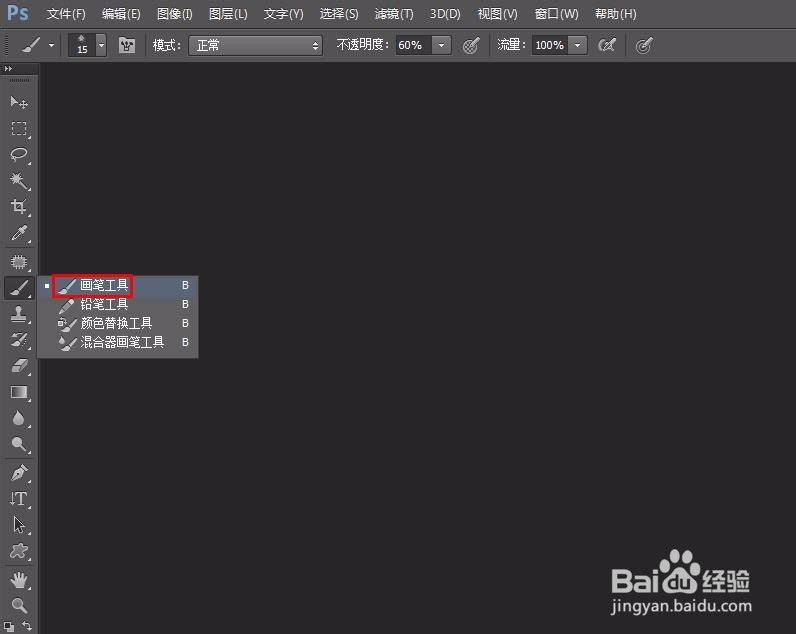Click the opacity 60% field

pos(414,45)
